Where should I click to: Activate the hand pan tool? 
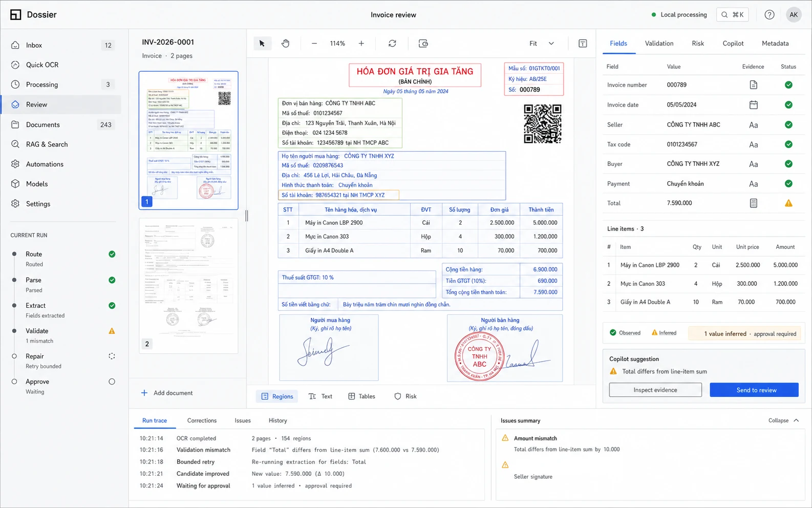[x=286, y=44]
